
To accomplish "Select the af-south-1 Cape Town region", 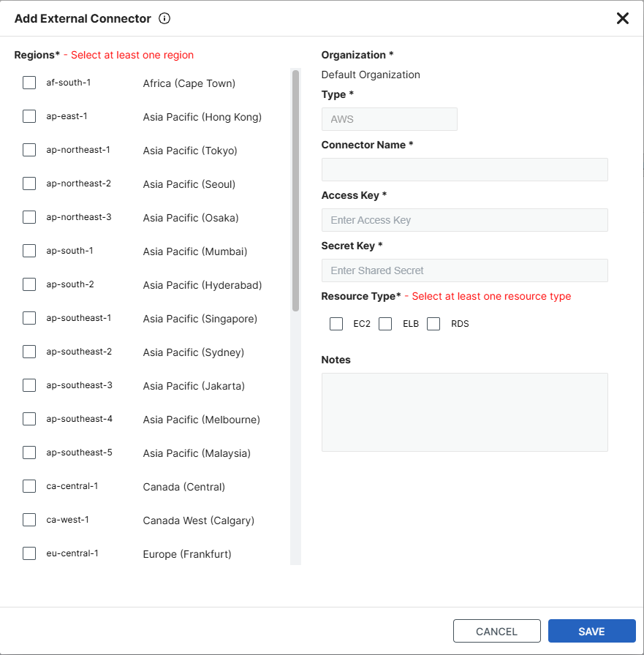I will point(29,83).
